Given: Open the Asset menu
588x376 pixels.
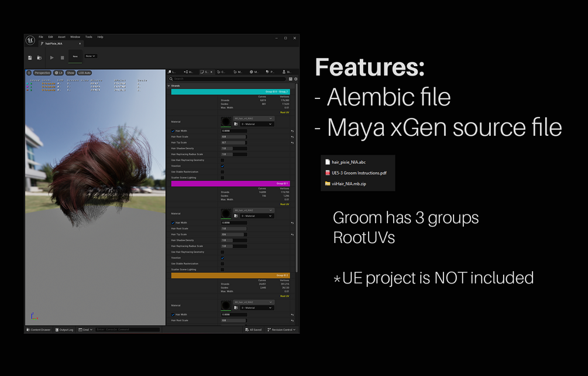Looking at the screenshot, I should click(61, 37).
